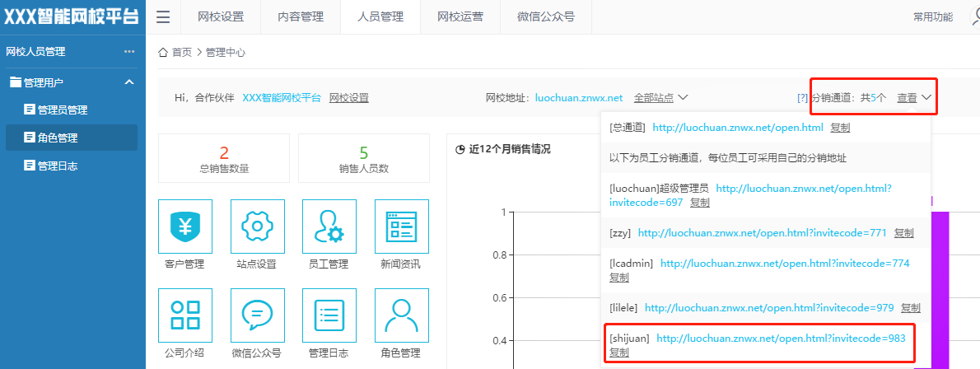Viewport: 980px width, 369px height.
Task: Open the 站点设置 gear icon
Action: tap(257, 227)
